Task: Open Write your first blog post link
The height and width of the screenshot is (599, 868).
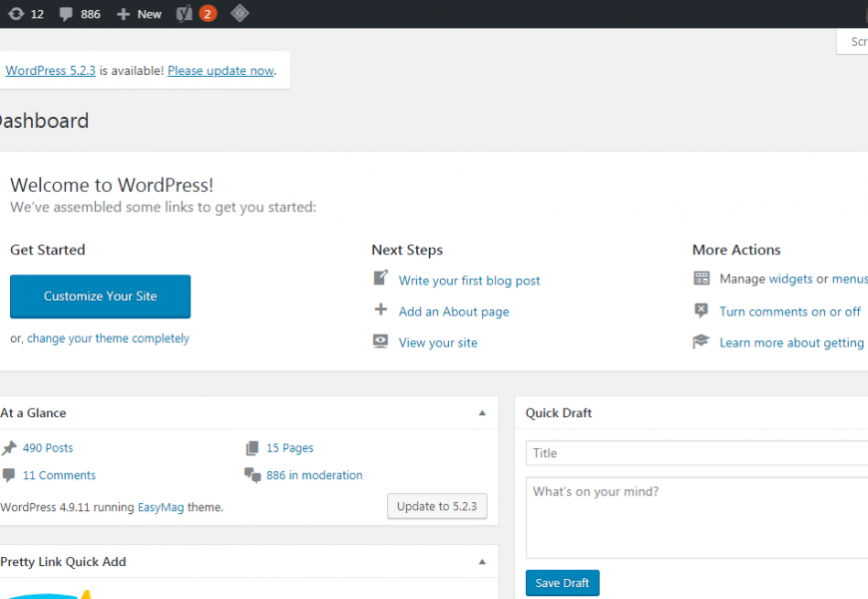Action: [x=469, y=281]
